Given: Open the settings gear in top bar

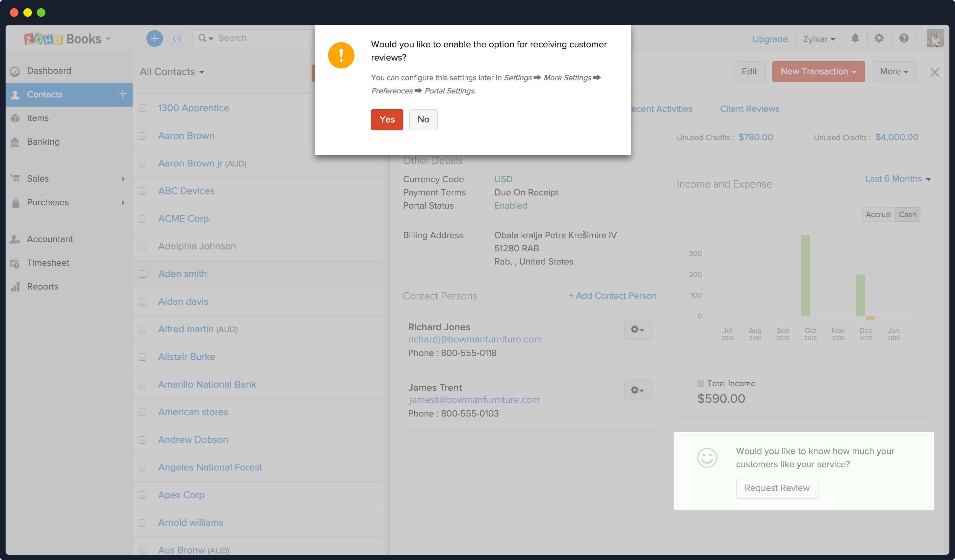Looking at the screenshot, I should coord(879,38).
